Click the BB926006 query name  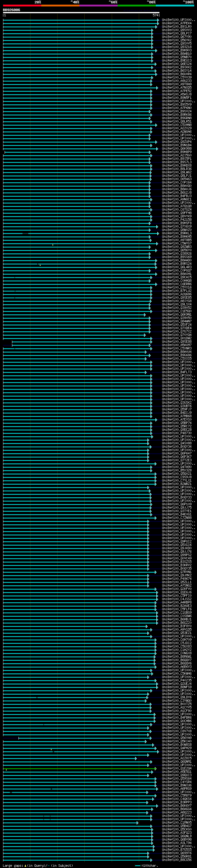(11, 10)
